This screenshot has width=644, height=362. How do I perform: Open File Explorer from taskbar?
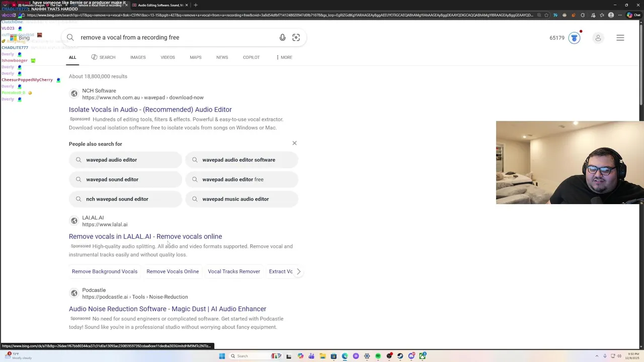click(323, 356)
